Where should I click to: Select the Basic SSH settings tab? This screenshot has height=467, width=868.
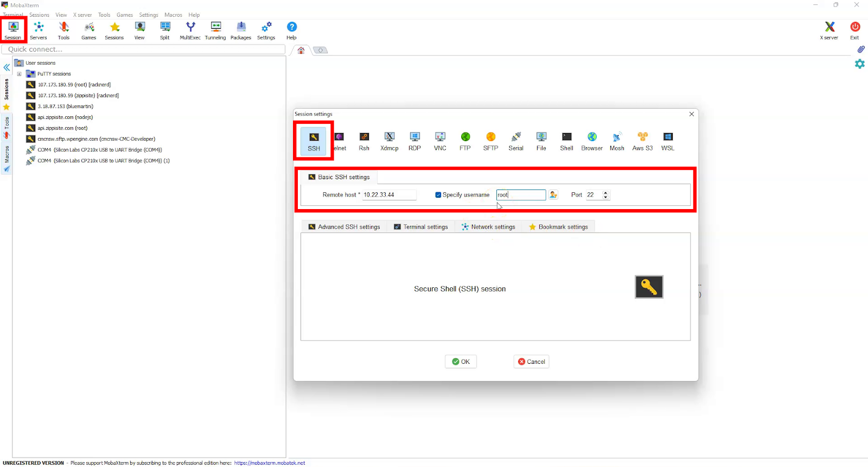(x=339, y=177)
